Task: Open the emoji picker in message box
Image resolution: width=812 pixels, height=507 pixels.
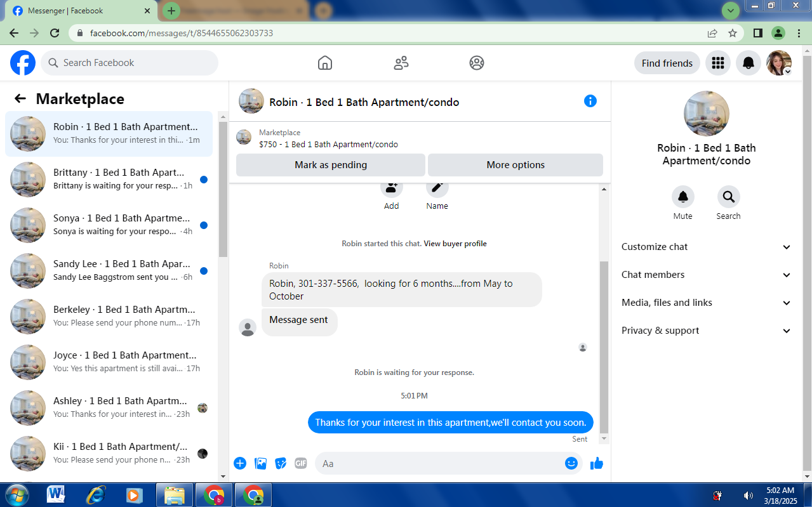Action: [571, 463]
